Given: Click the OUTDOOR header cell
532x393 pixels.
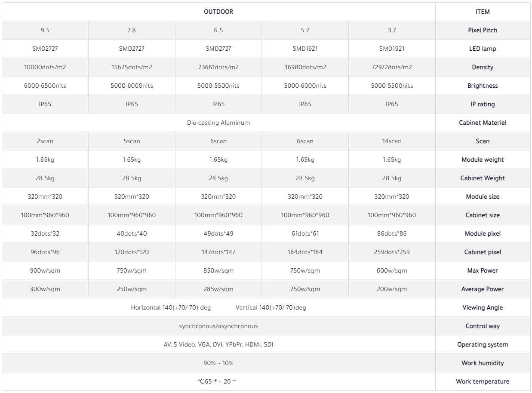Looking at the screenshot, I should pyautogui.click(x=218, y=12).
